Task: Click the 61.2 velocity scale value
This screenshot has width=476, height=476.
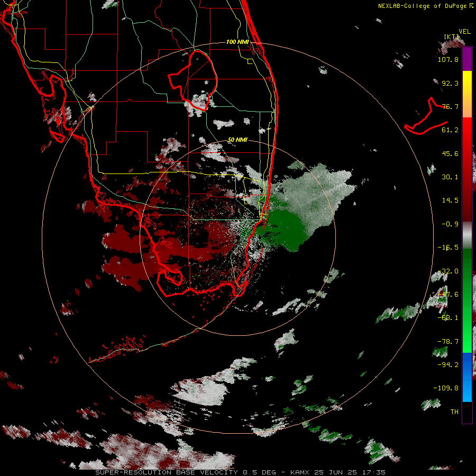Action: point(450,130)
